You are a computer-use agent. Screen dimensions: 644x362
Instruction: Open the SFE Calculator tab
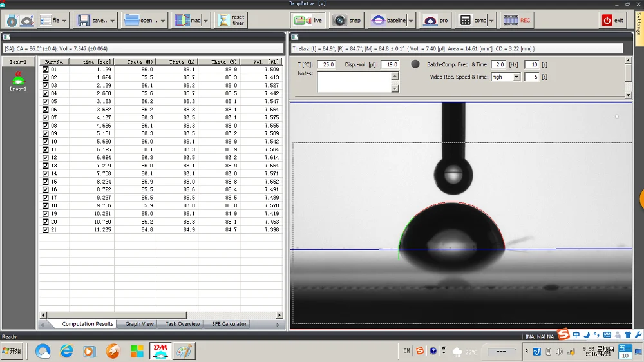click(229, 324)
